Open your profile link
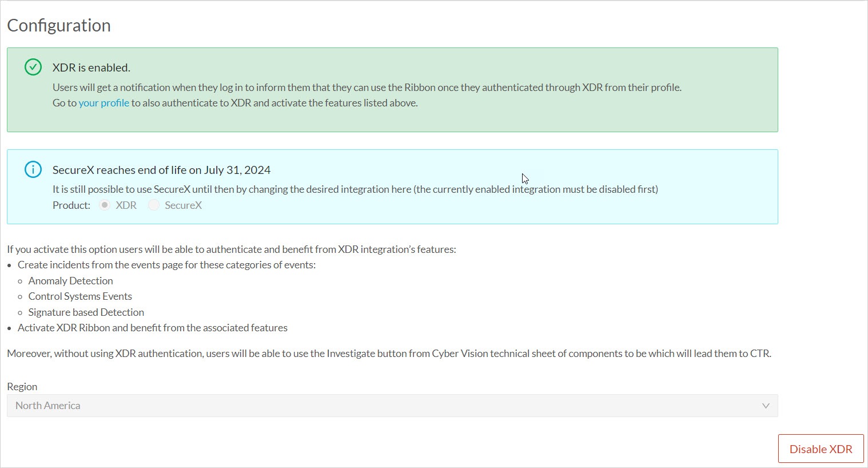Image resolution: width=868 pixels, height=468 pixels. pyautogui.click(x=103, y=102)
